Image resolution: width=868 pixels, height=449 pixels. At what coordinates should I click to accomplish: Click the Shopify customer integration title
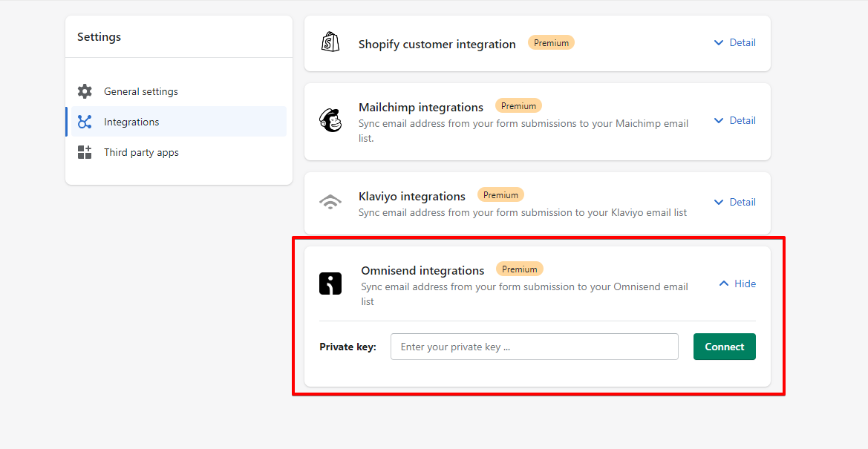[x=437, y=45]
